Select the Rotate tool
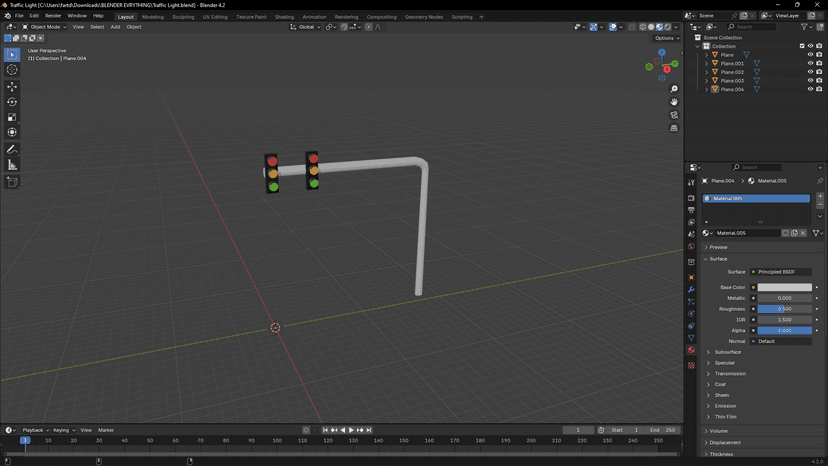The width and height of the screenshot is (828, 466). point(12,102)
